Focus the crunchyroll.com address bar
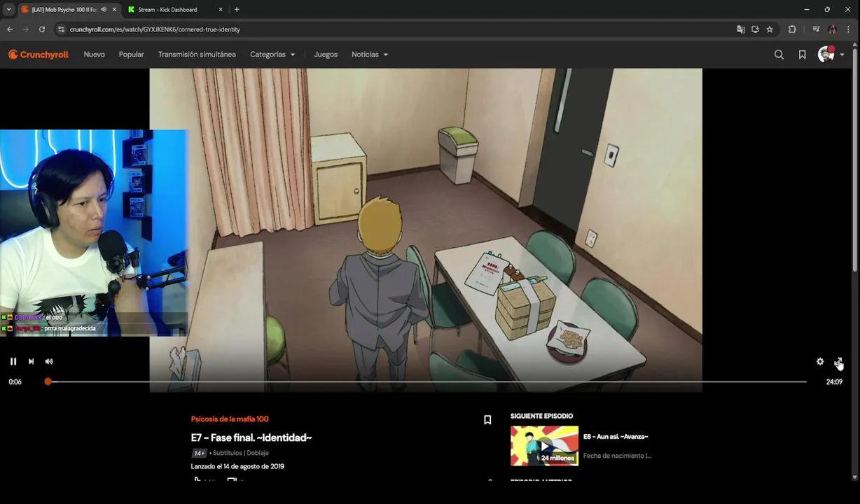Screen dimensions: 860x504 [x=399, y=29]
